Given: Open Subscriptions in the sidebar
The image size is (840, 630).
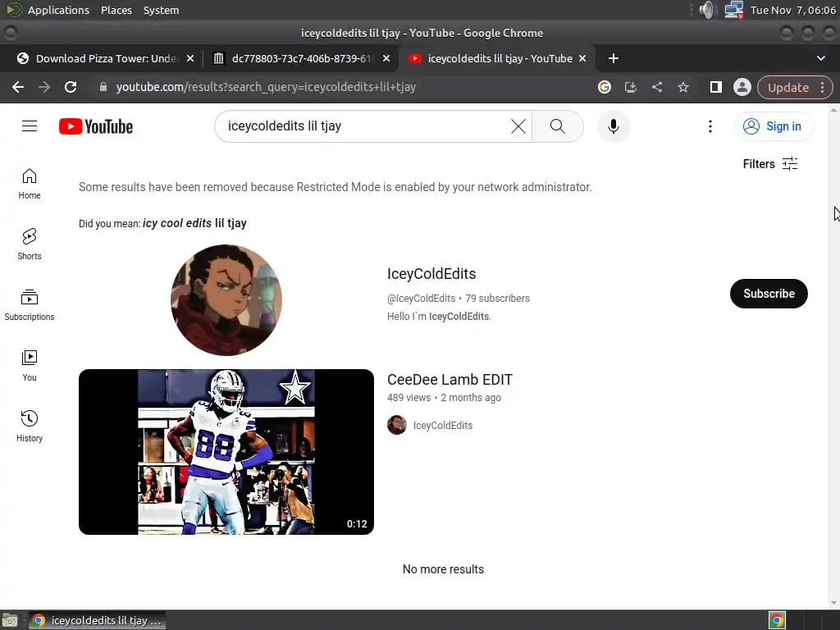Looking at the screenshot, I should coord(30,305).
